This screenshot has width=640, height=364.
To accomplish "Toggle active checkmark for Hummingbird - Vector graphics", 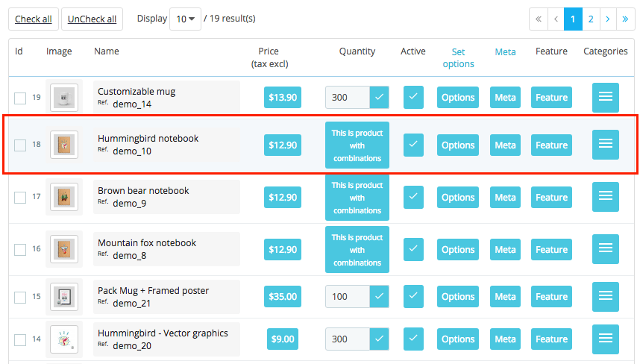I will click(x=413, y=339).
